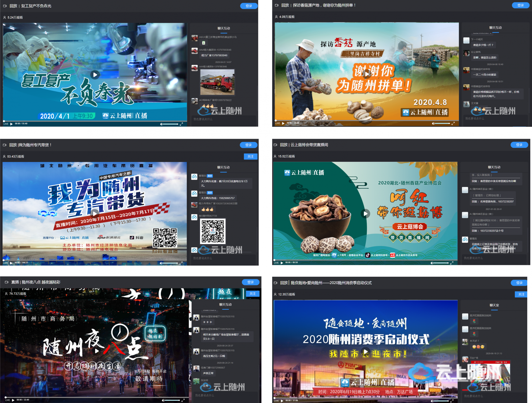The width and height of the screenshot is (532, 403).
Task: Enter fullscreen in 云上菇博会 player
Action: point(452,263)
